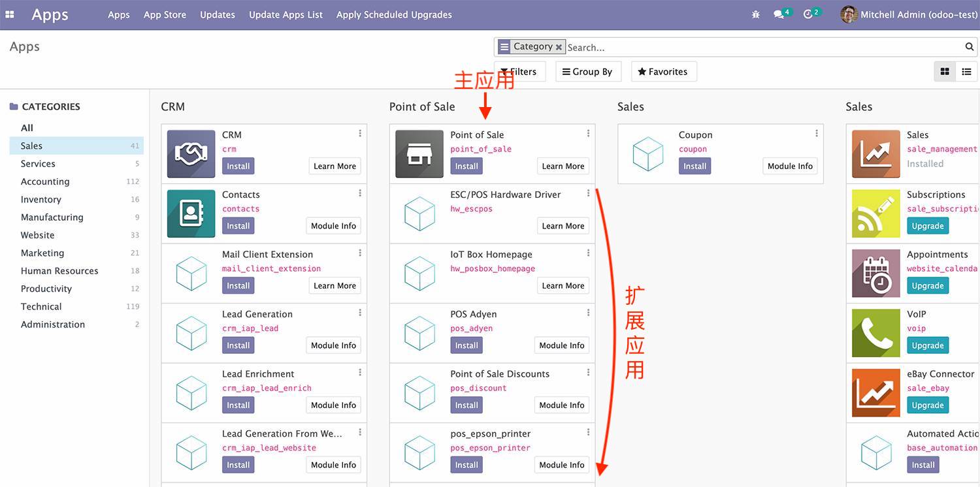Click the IoT Box Homepage cube icon
This screenshot has height=487, width=980.
tap(419, 274)
